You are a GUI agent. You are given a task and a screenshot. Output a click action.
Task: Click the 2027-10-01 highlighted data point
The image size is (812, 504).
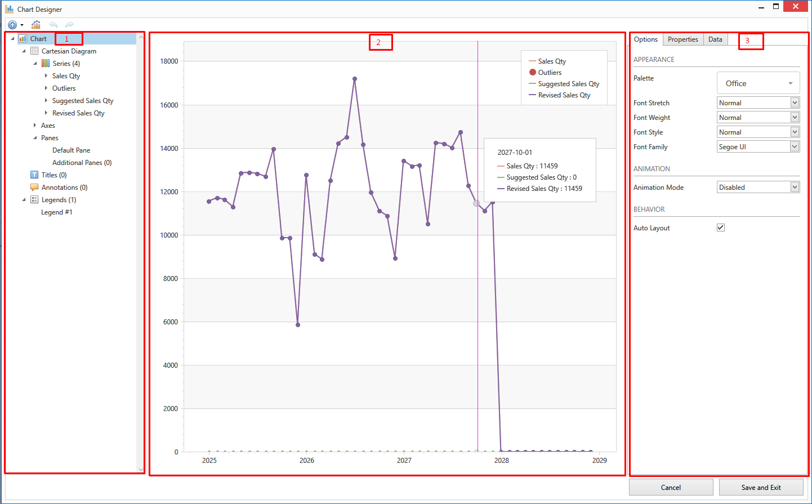[x=476, y=203]
